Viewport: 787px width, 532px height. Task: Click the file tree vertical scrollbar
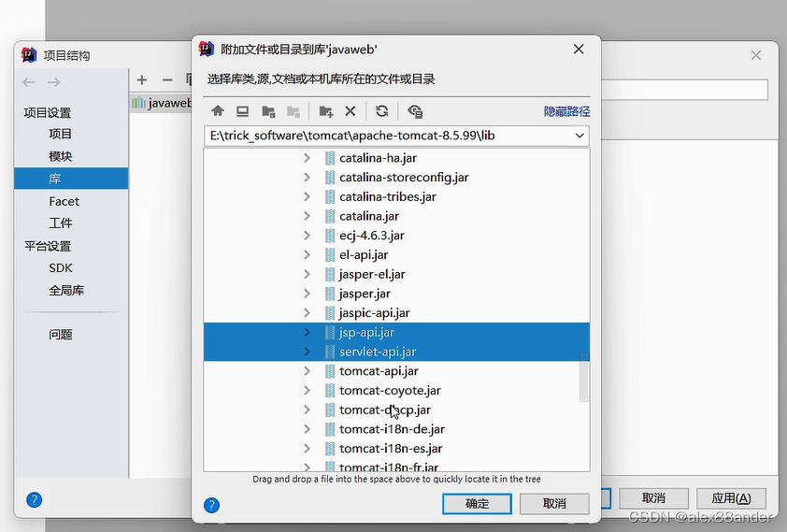point(584,377)
